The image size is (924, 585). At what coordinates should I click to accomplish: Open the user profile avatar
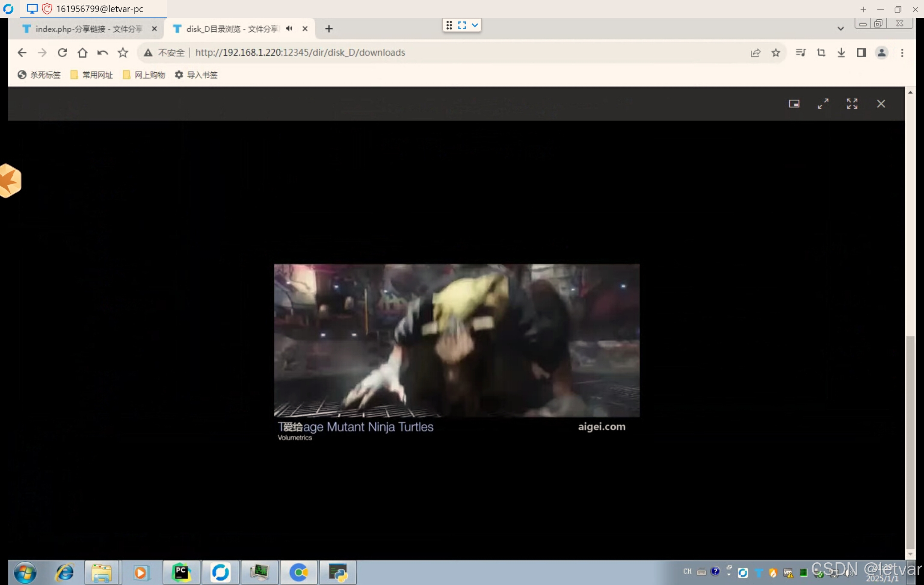pyautogui.click(x=882, y=53)
